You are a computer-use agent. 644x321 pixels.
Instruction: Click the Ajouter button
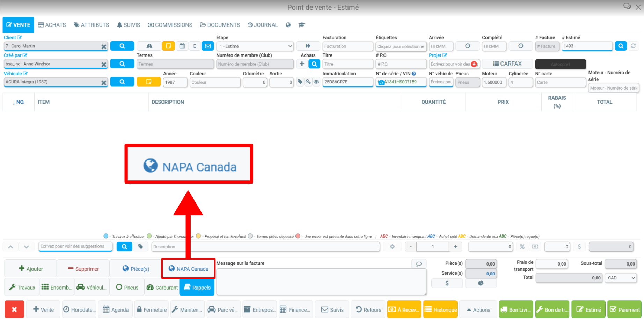[30, 269]
